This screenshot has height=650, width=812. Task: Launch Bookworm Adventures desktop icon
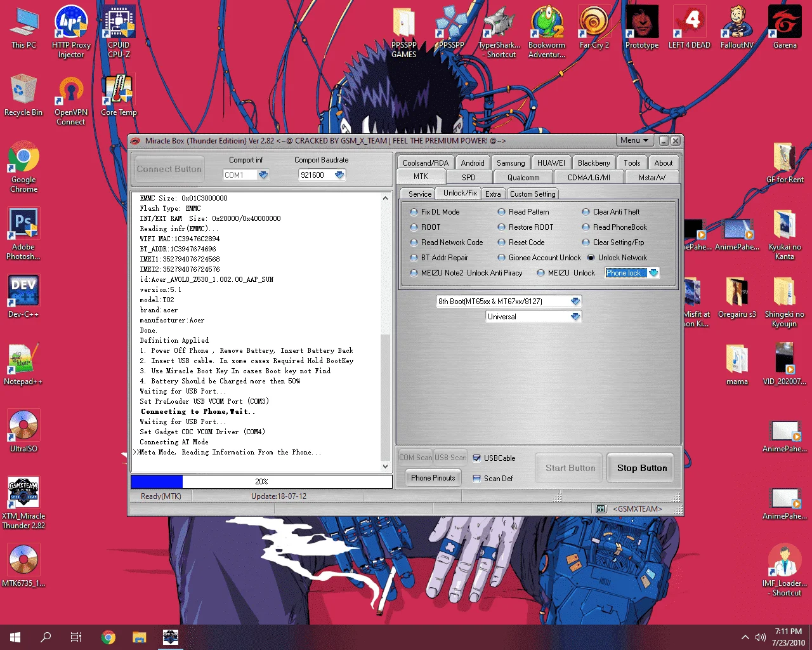tap(547, 32)
